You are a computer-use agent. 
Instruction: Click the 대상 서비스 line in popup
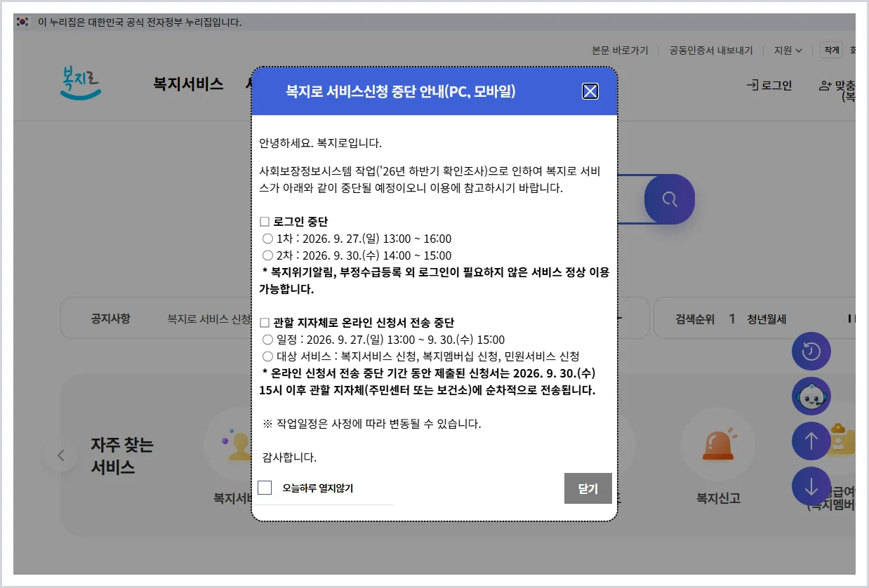click(x=420, y=356)
